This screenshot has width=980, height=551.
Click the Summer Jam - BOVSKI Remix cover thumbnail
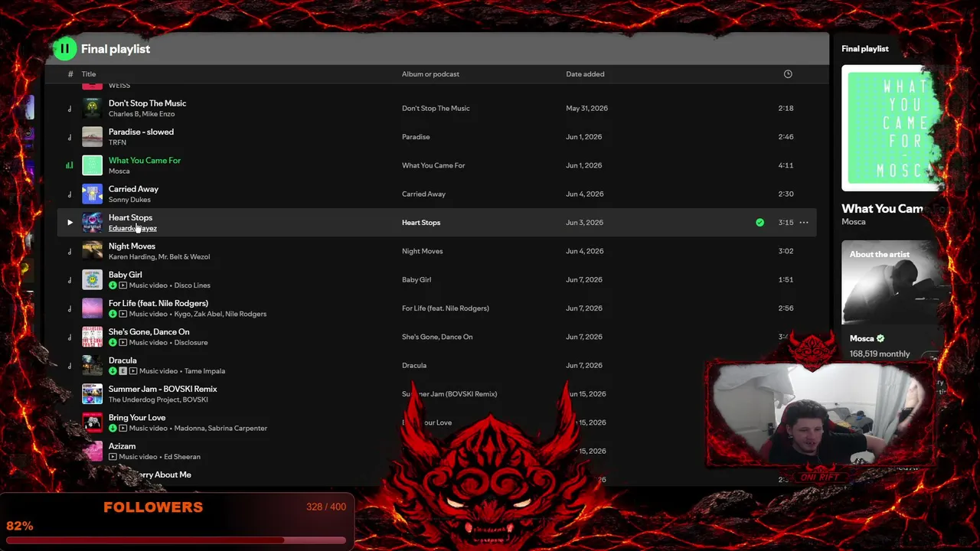[x=92, y=394]
